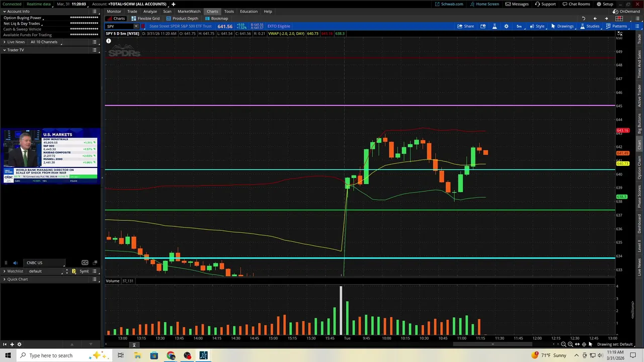This screenshot has height=362, width=644.
Task: Add a new account tab with plus icon
Action: click(173, 4)
